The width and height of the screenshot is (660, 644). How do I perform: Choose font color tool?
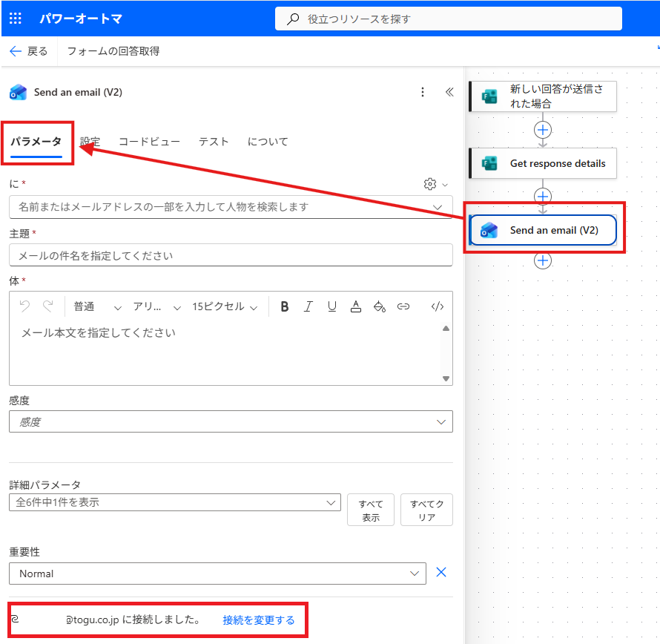356,306
